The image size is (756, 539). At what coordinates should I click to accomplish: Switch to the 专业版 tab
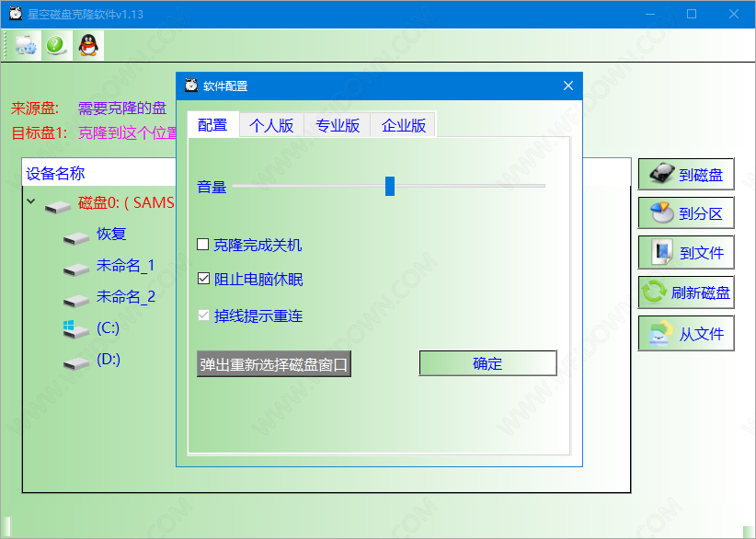pos(338,126)
